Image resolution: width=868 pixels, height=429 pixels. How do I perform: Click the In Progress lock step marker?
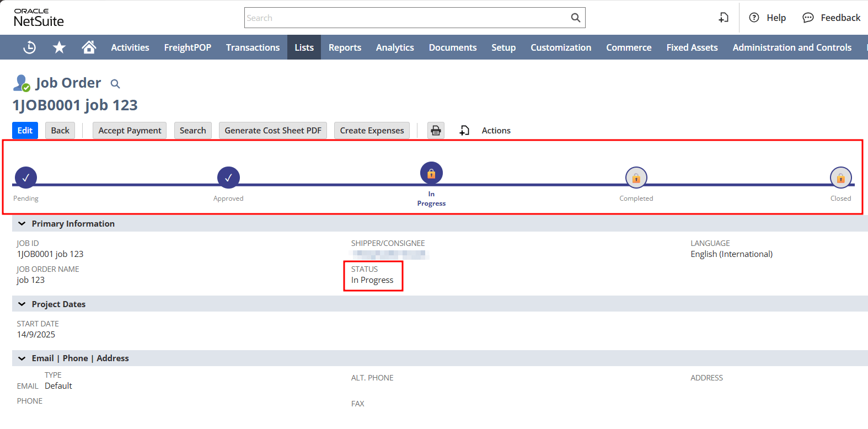point(431,173)
